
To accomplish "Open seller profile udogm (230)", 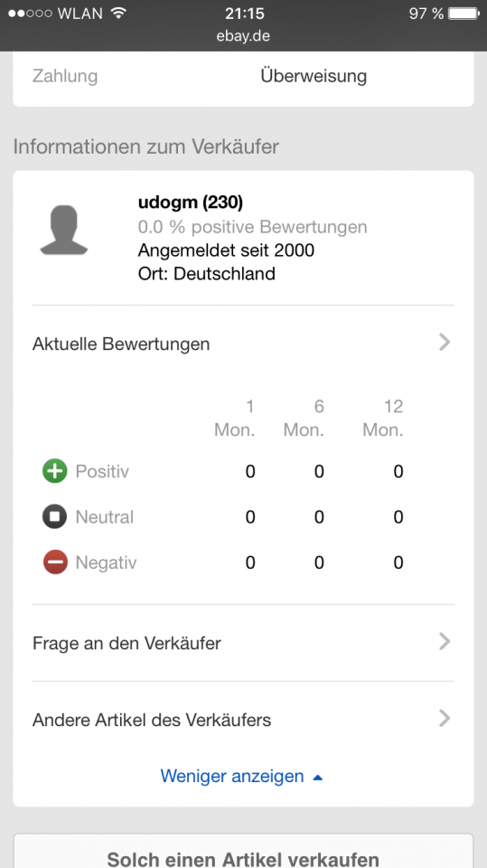I will [x=191, y=203].
